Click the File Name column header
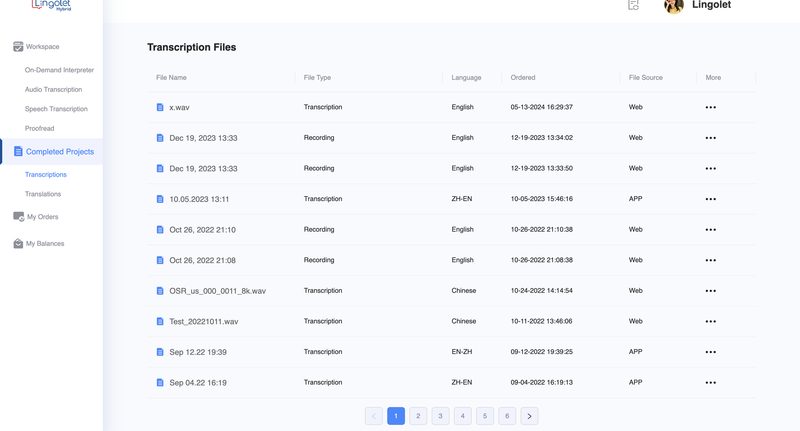The width and height of the screenshot is (800, 431). click(171, 78)
